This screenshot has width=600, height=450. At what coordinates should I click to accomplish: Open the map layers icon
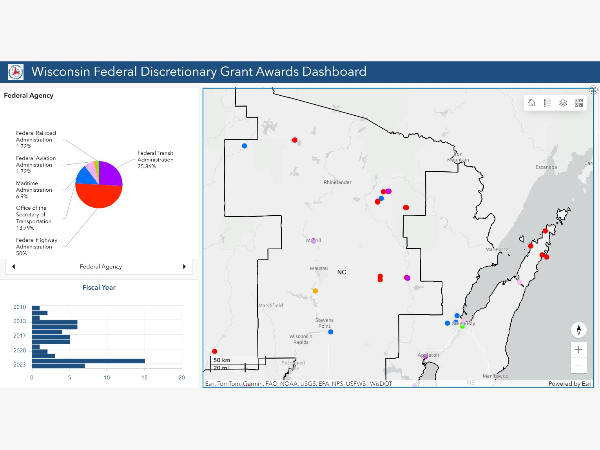click(563, 103)
